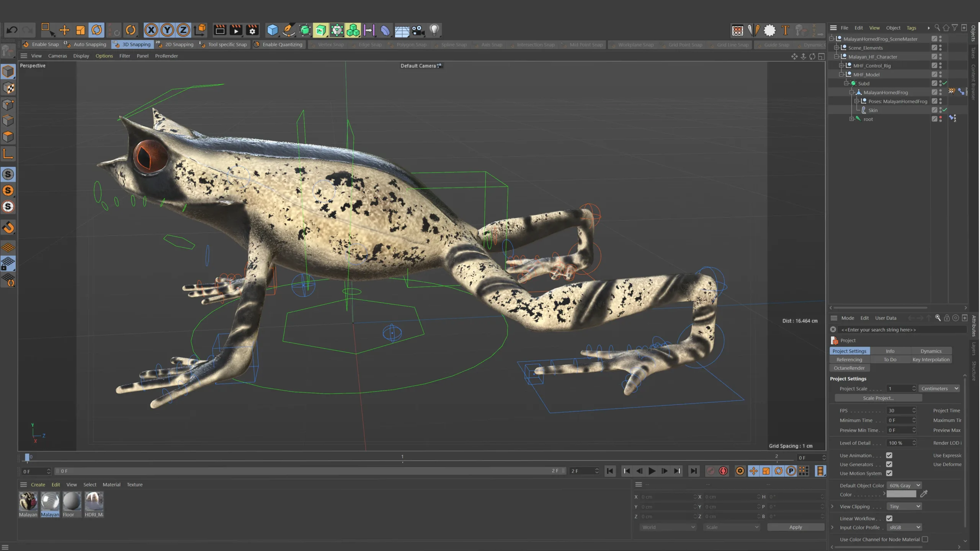Add a Light bulb object
The width and height of the screenshot is (980, 551).
click(x=434, y=30)
